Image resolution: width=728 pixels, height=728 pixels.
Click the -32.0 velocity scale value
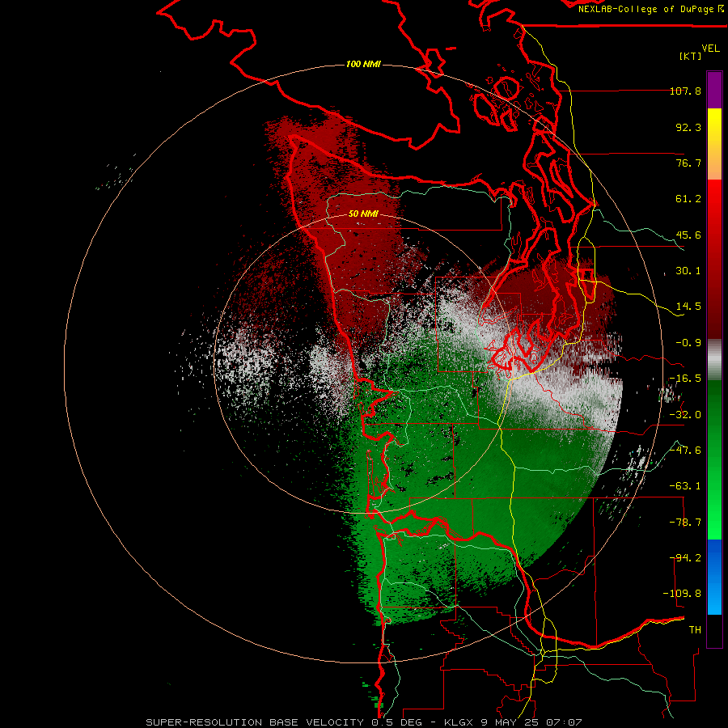(x=685, y=415)
